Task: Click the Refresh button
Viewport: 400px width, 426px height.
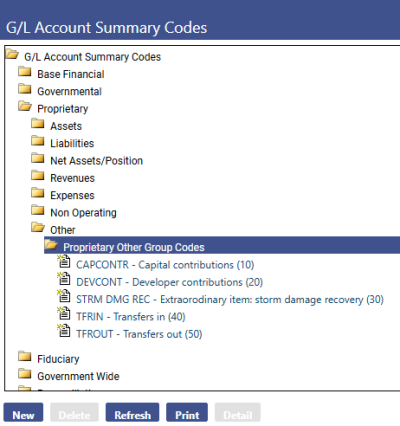Action: pyautogui.click(x=132, y=413)
